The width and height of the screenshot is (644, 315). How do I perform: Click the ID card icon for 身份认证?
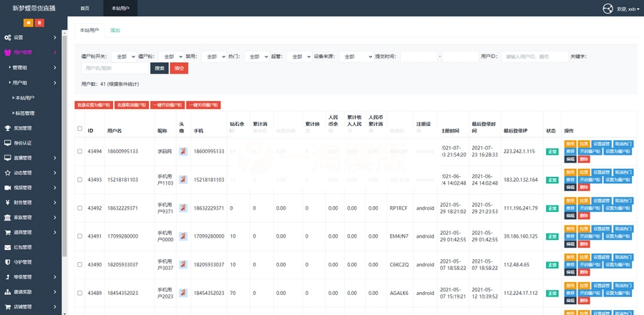[8, 143]
